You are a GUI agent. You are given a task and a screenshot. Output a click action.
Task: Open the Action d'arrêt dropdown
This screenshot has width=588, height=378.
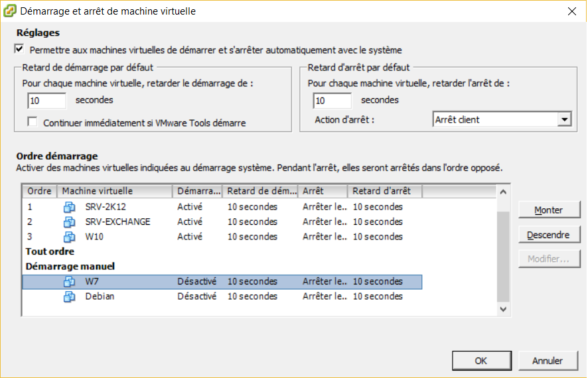pyautogui.click(x=564, y=119)
